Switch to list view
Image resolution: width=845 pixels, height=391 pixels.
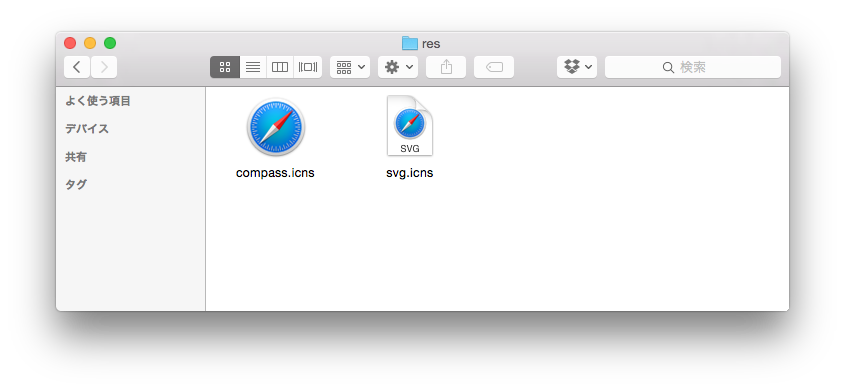tap(253, 67)
